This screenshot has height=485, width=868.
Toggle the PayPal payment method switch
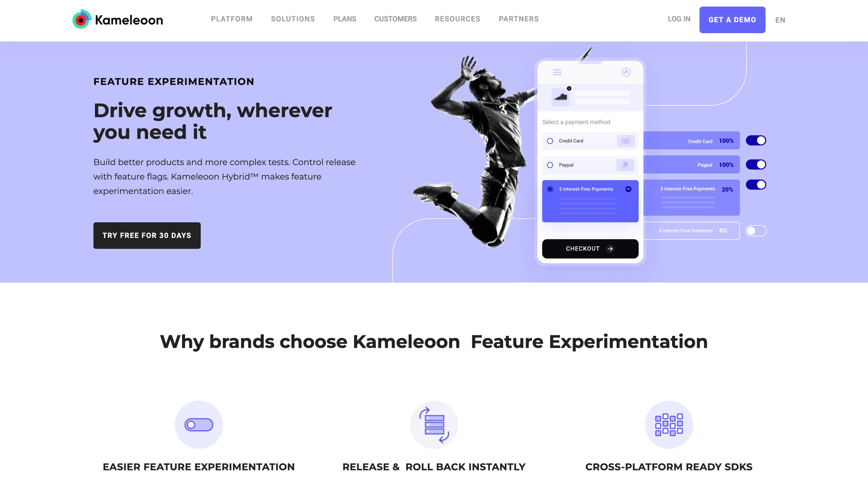point(756,164)
